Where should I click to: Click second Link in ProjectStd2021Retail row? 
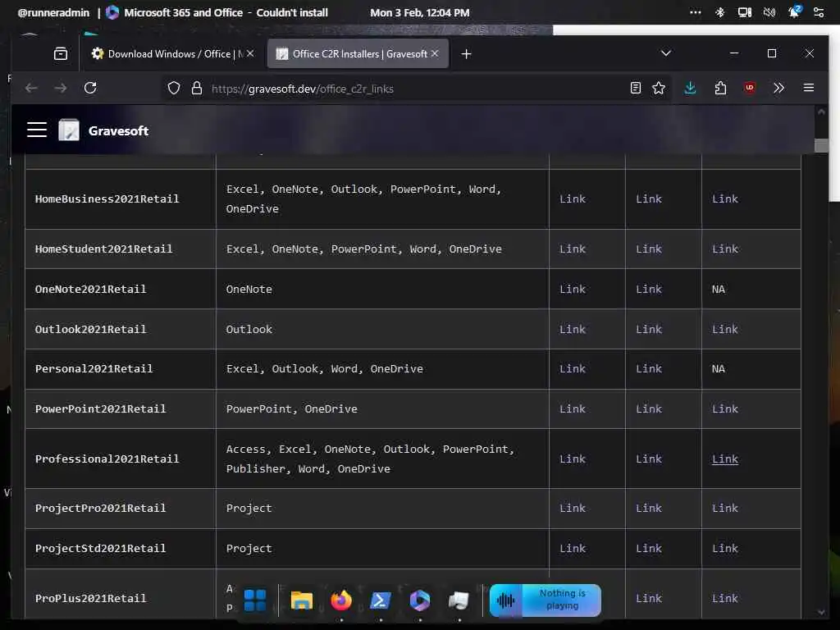[648, 549]
